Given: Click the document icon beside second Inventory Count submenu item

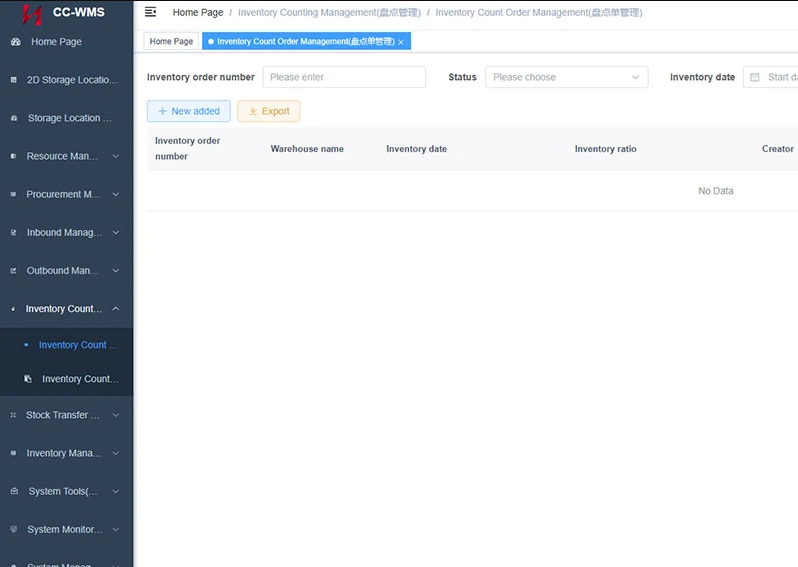Looking at the screenshot, I should click(28, 379).
